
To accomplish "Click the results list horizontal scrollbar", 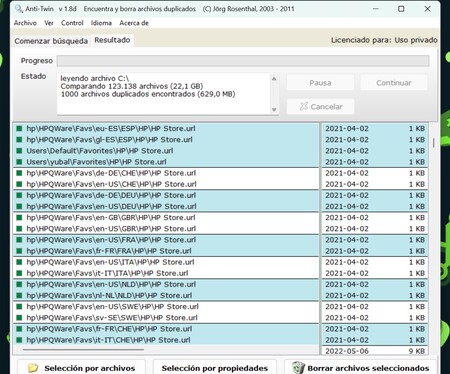I will [83, 350].
